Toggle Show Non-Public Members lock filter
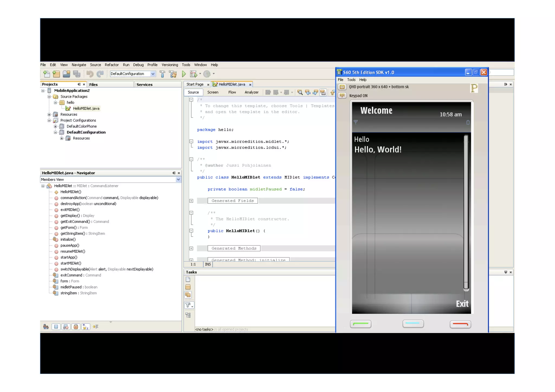Image resolution: width=555 pixels, height=392 pixels. click(x=76, y=327)
